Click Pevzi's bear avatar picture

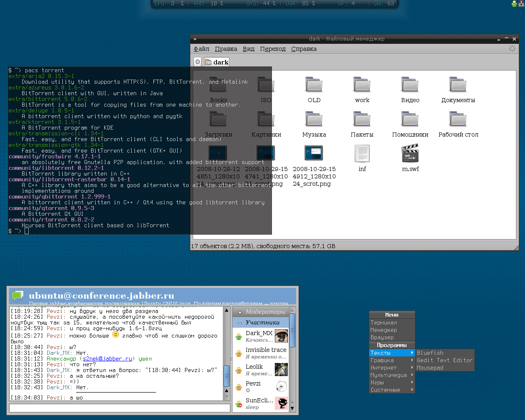click(x=281, y=386)
